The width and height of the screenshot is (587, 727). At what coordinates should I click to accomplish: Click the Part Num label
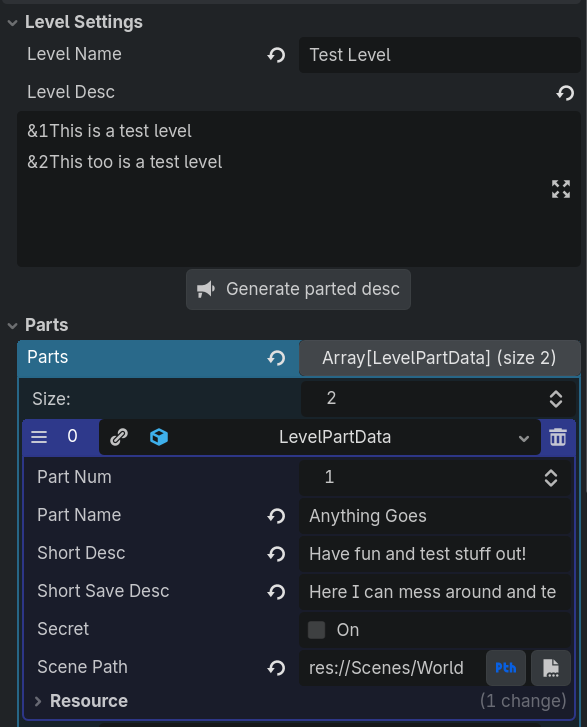tap(74, 477)
